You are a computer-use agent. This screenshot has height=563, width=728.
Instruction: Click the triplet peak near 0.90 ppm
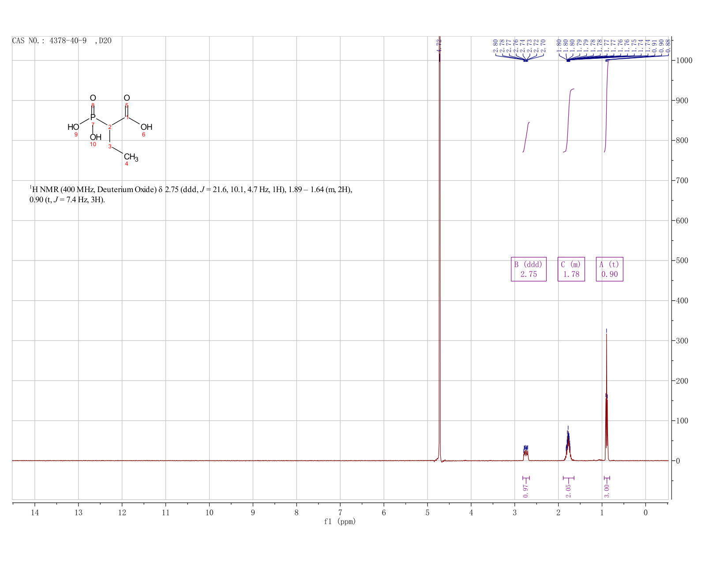[607, 397]
